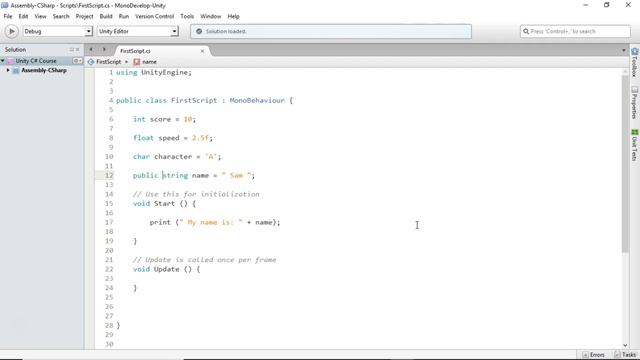Open the Edit menu

pos(23,16)
